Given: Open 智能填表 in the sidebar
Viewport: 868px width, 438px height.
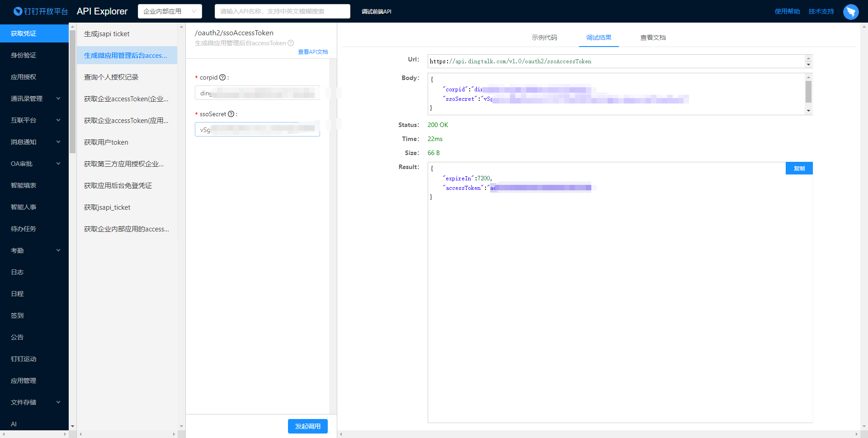Looking at the screenshot, I should (x=34, y=185).
